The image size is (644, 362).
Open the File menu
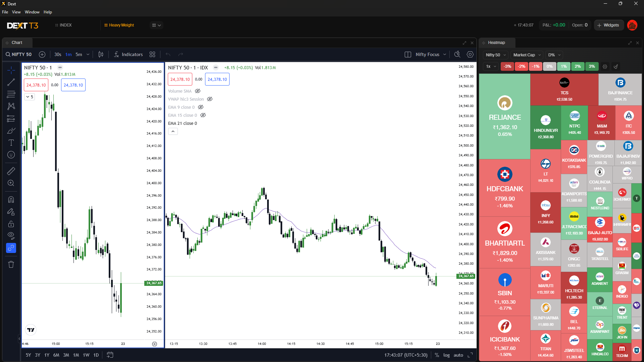(x=5, y=12)
